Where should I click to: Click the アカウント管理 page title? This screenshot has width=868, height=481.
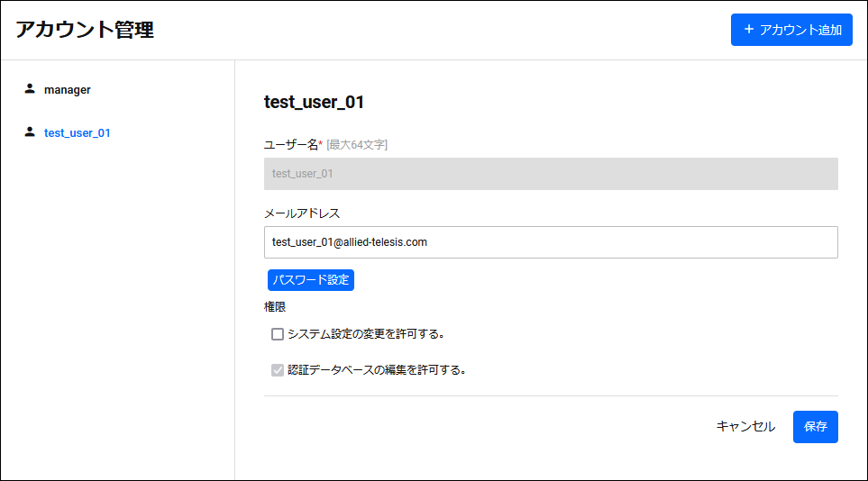click(85, 30)
